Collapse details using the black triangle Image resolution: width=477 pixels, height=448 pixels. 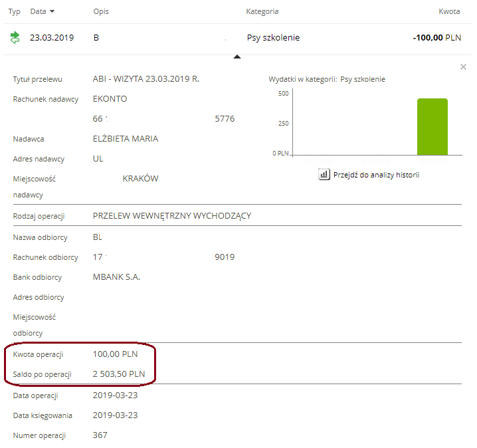(x=237, y=56)
